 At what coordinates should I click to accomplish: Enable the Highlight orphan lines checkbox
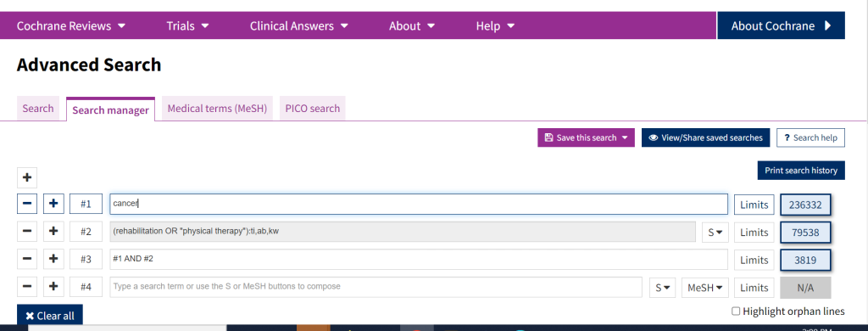coord(736,311)
